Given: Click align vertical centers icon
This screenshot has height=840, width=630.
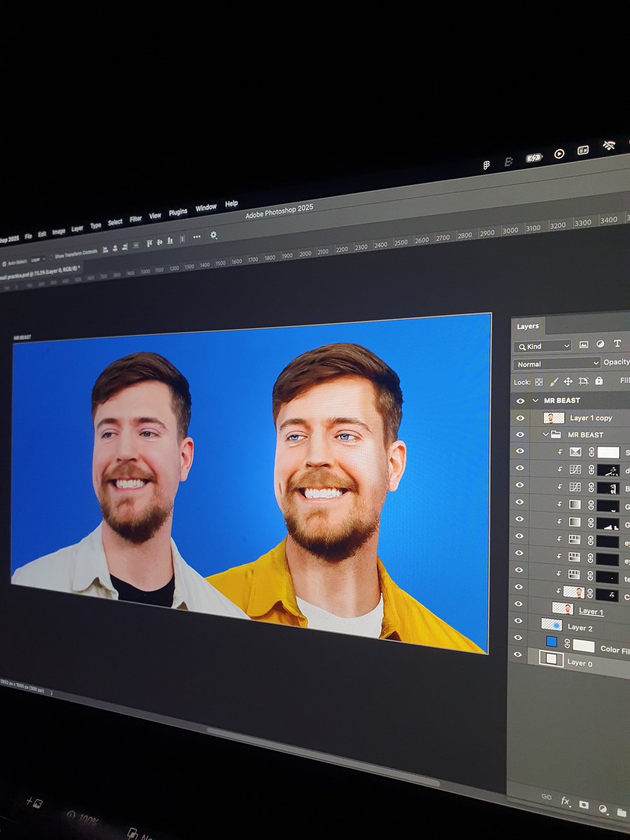Looking at the screenshot, I should coord(160,241).
